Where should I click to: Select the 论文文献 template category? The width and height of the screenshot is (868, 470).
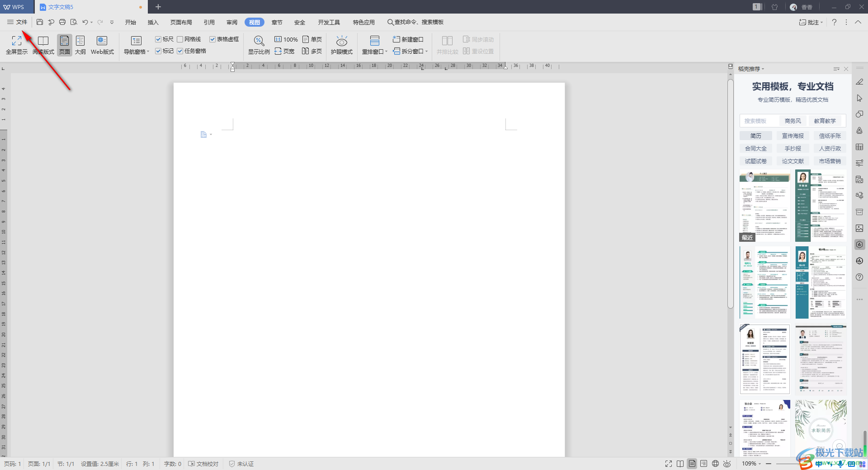click(x=793, y=161)
